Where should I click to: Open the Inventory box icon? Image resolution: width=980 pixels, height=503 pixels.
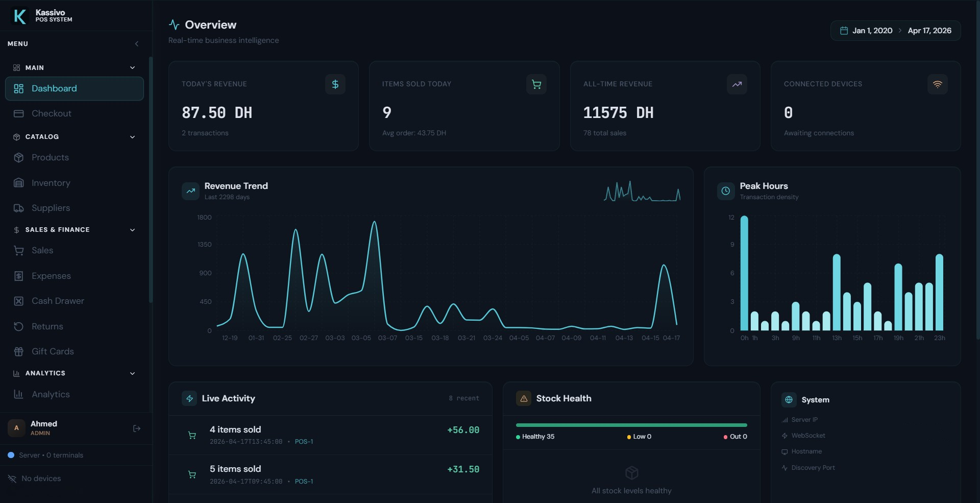click(18, 183)
